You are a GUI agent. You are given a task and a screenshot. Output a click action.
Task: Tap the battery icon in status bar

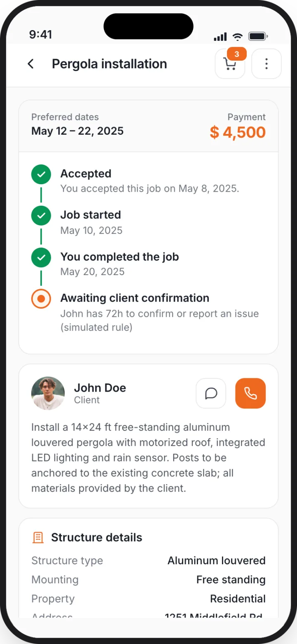[x=258, y=36]
